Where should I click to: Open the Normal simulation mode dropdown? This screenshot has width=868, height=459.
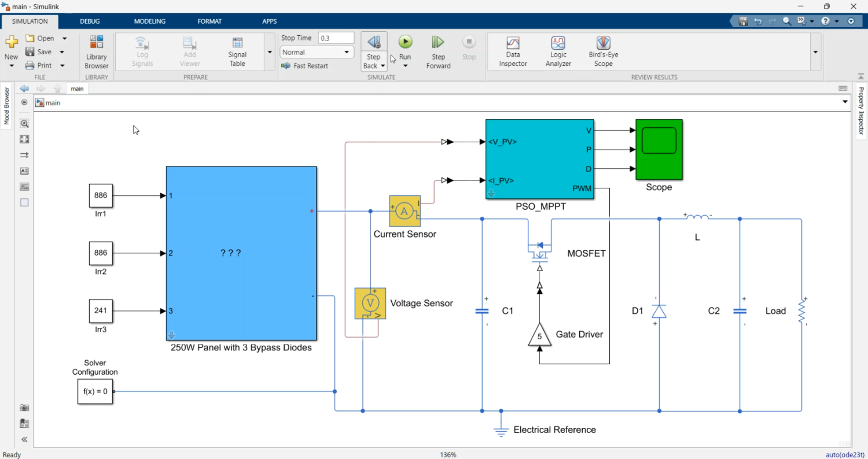click(x=317, y=52)
